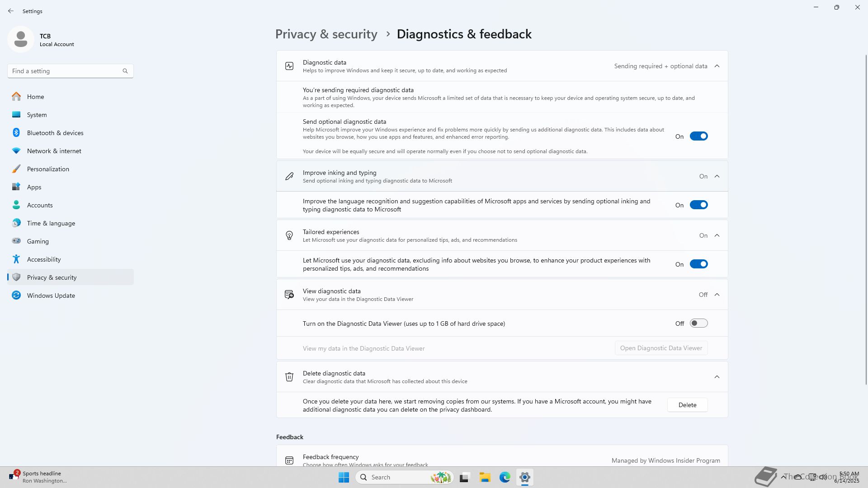868x488 pixels.
Task: Switch off Tailored experiences toggle
Action: click(698, 264)
